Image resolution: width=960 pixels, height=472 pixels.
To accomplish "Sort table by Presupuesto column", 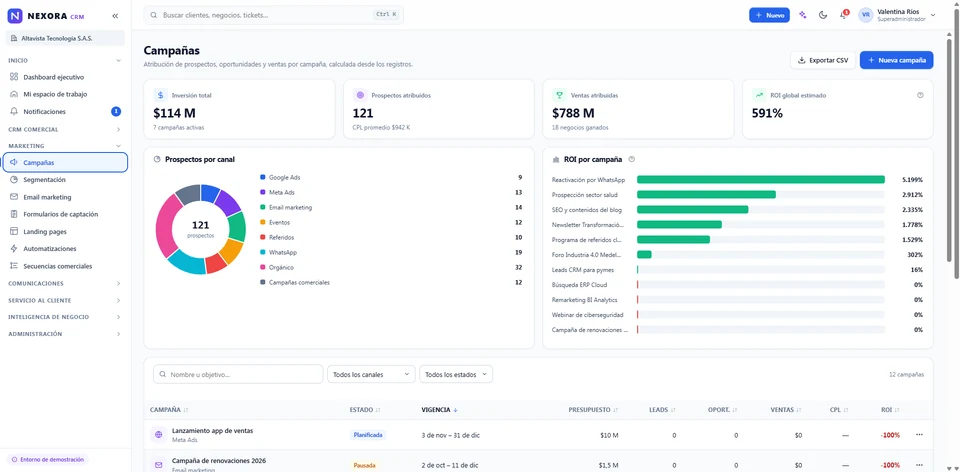I will [x=615, y=410].
